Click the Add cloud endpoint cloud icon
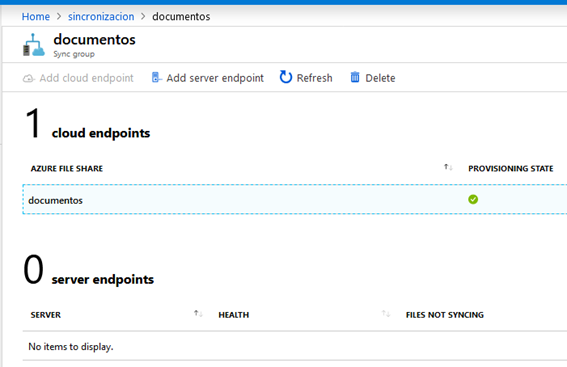567x367 pixels. [29, 78]
